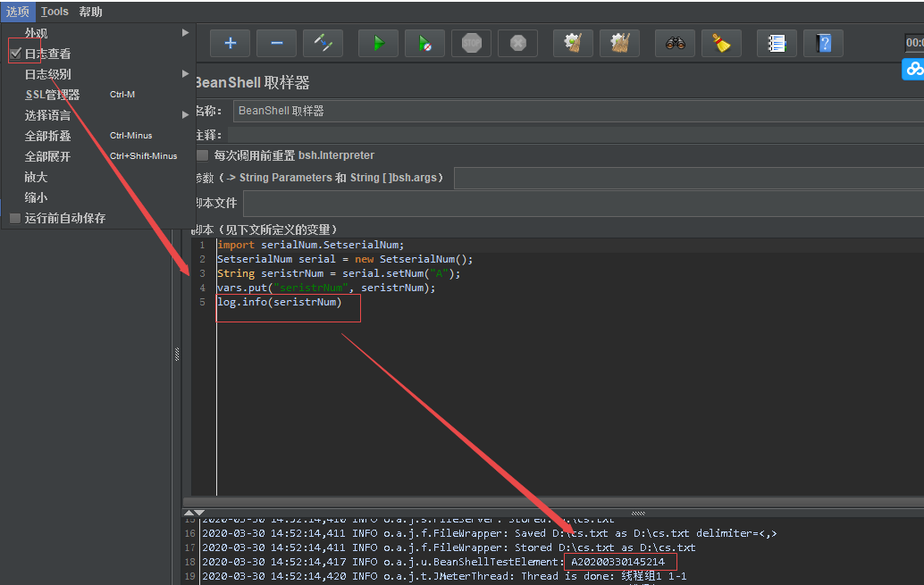Click log line BeanShellTestElement A20200330145214
Viewport: 924px width, 585px height.
click(433, 562)
